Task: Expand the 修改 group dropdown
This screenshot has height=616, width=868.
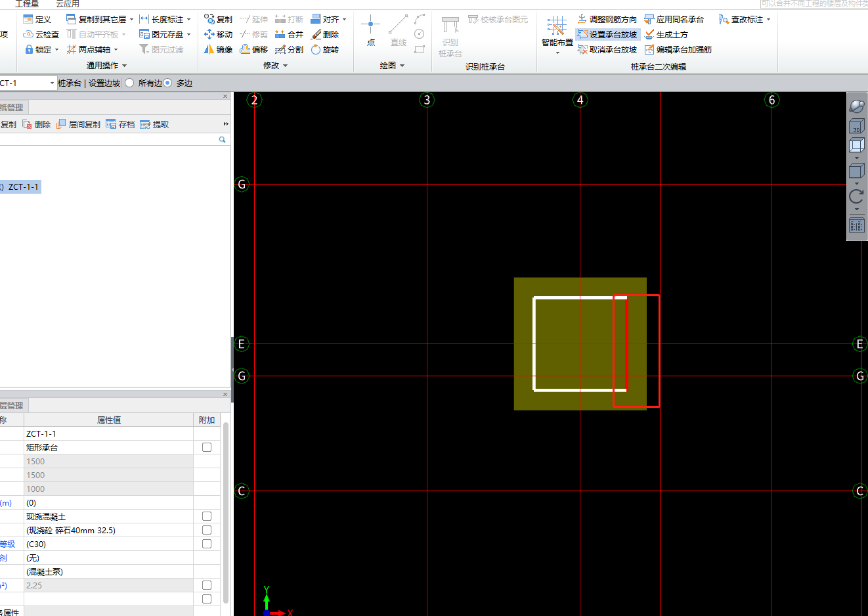Action: [285, 66]
